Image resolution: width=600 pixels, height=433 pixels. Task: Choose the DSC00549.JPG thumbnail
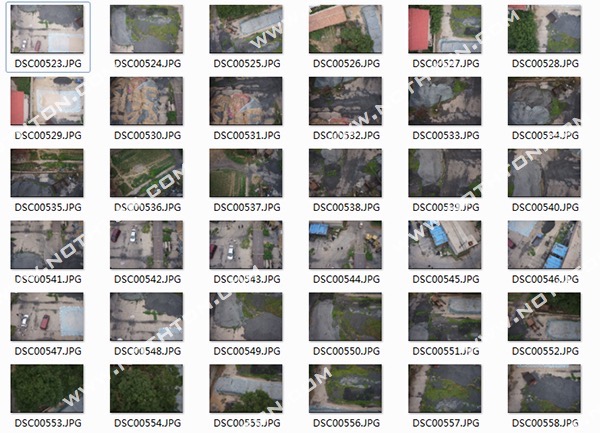click(x=246, y=317)
